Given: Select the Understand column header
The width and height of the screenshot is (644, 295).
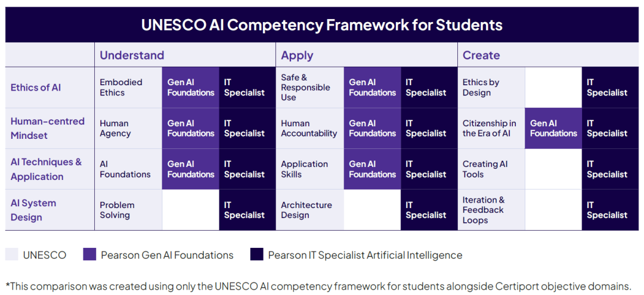Looking at the screenshot, I should pos(132,55).
